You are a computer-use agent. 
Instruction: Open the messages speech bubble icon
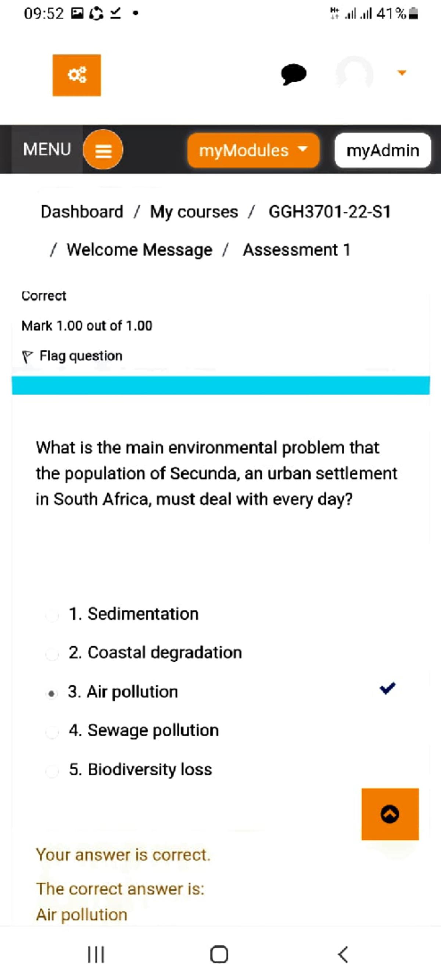coord(293,74)
